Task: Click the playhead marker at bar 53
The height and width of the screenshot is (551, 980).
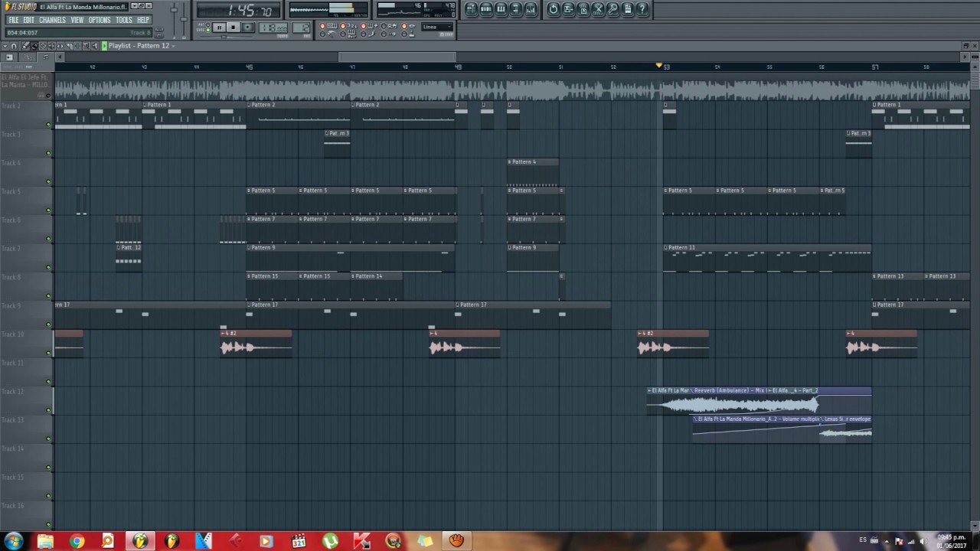Action: point(658,66)
